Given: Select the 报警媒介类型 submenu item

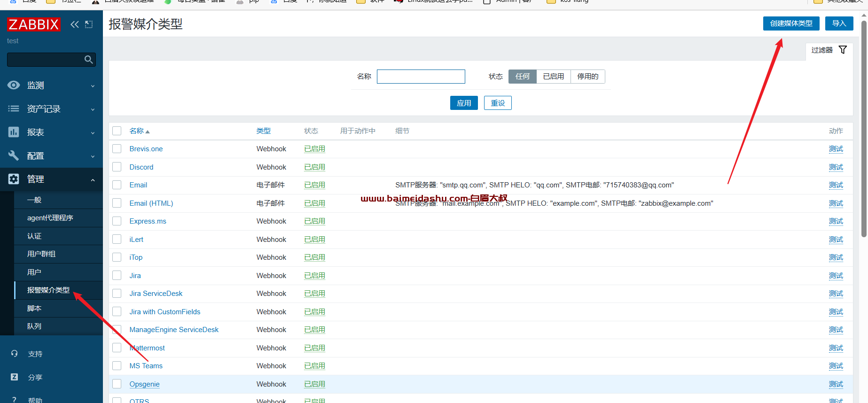Looking at the screenshot, I should [x=58, y=290].
